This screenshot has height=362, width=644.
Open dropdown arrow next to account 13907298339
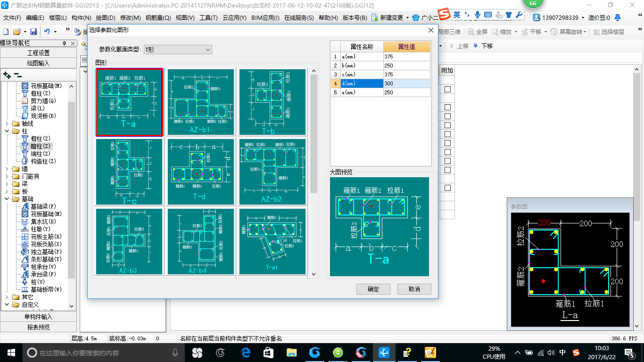[x=583, y=17]
